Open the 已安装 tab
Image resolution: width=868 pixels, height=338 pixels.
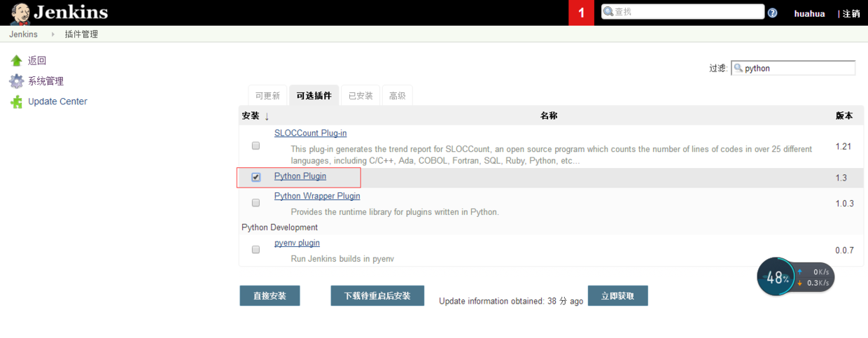click(360, 95)
